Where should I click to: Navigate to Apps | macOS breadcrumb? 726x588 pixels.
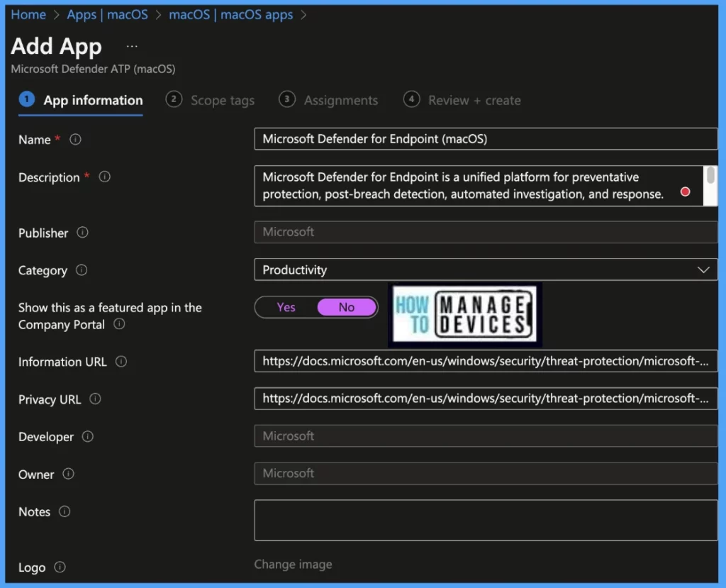click(108, 15)
